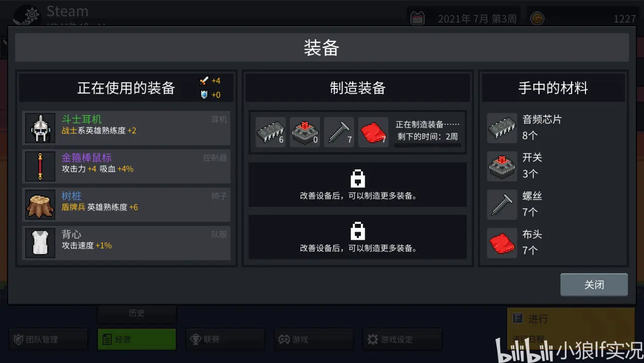
Task: Select the 游戏 tab at bottom
Action: pos(314,339)
